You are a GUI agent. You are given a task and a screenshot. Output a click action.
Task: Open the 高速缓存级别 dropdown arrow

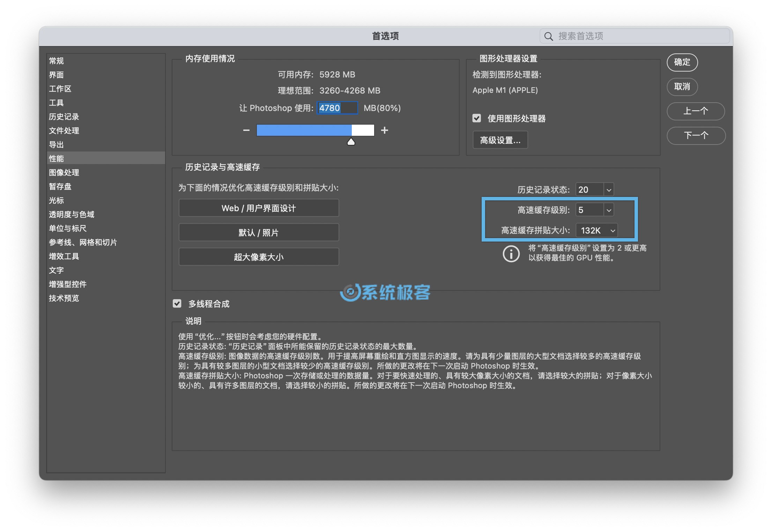pyautogui.click(x=609, y=210)
